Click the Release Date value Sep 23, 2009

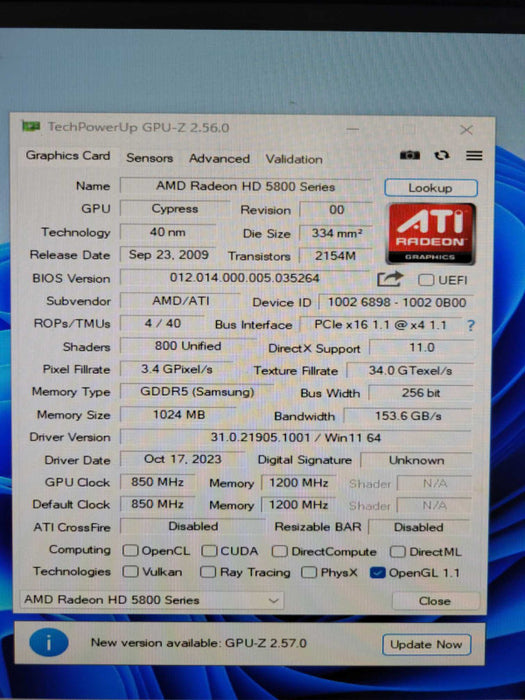168,254
